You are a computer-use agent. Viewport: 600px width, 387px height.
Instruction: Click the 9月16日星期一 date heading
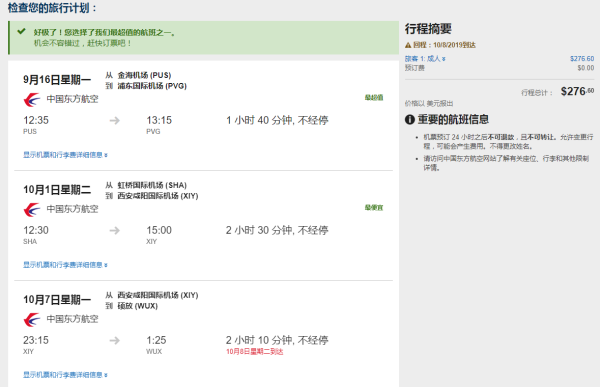[57, 80]
